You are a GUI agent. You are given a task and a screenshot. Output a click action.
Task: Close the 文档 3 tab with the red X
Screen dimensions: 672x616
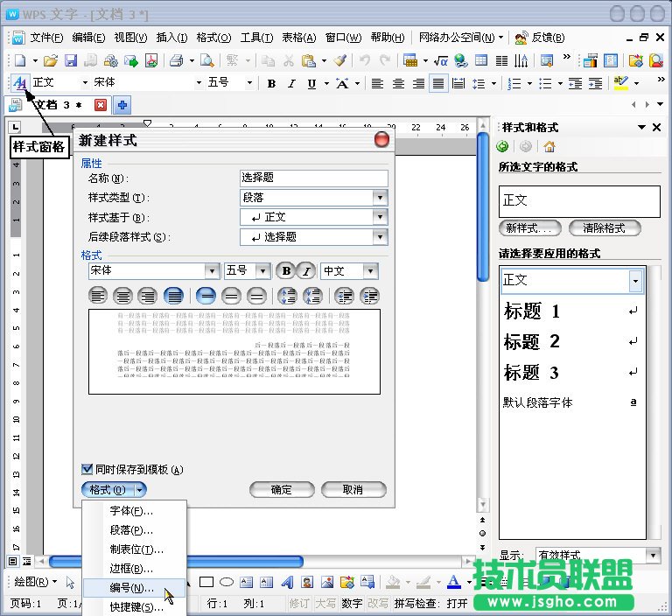[x=101, y=105]
